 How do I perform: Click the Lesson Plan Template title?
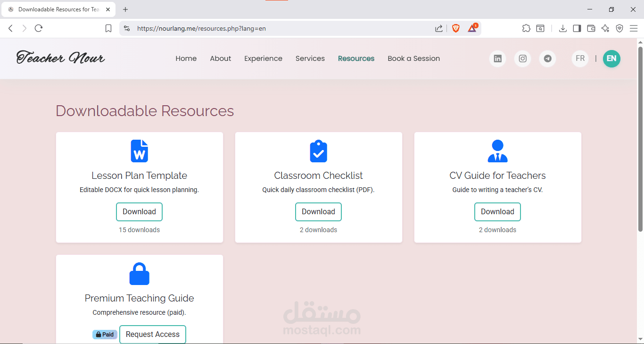139,176
